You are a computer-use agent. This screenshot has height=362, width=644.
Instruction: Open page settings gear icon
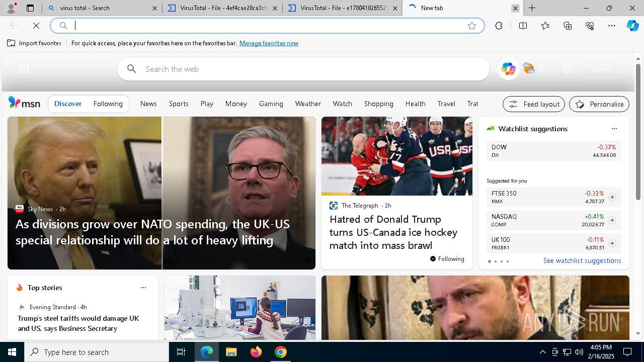point(567,69)
